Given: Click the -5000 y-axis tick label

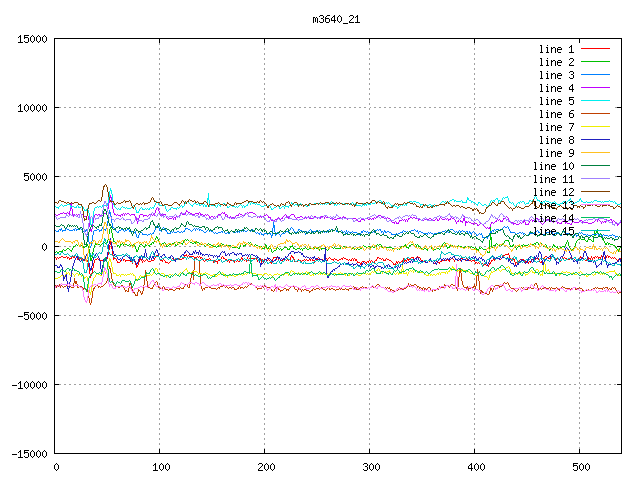Looking at the screenshot, I should click(x=31, y=315).
